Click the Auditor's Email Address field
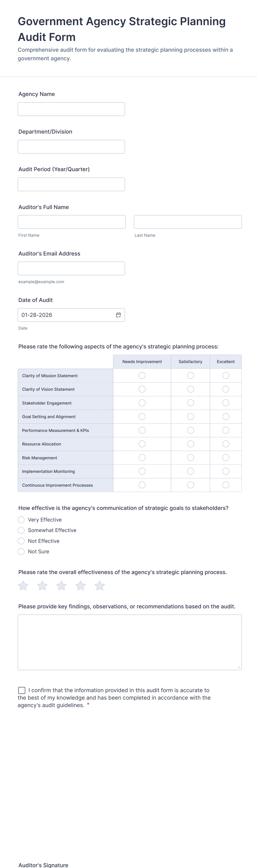The width and height of the screenshot is (257, 868). click(x=71, y=268)
